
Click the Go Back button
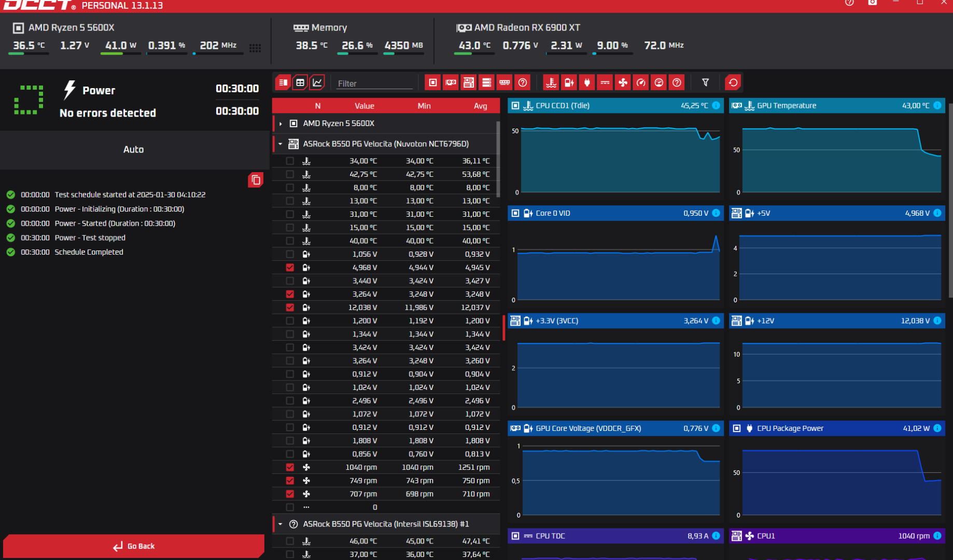point(134,546)
